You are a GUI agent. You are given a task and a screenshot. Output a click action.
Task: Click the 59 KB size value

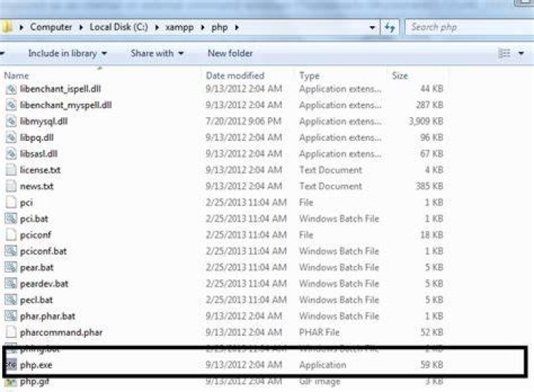click(432, 365)
